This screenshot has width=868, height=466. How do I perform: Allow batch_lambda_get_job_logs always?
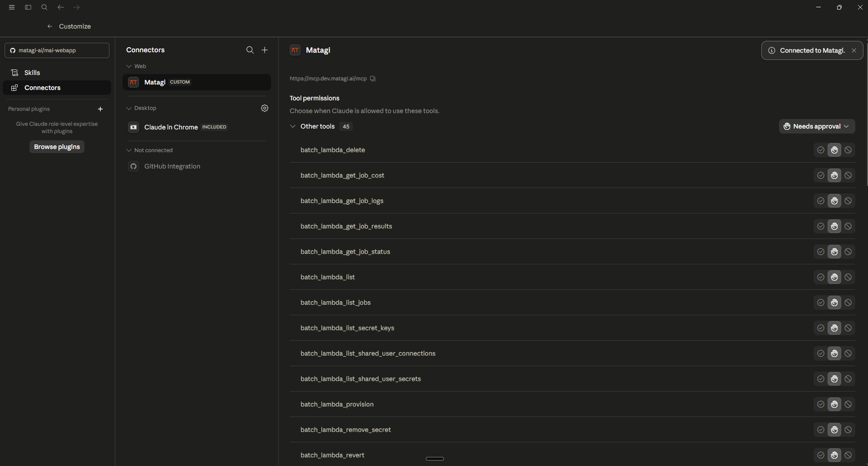tap(821, 201)
